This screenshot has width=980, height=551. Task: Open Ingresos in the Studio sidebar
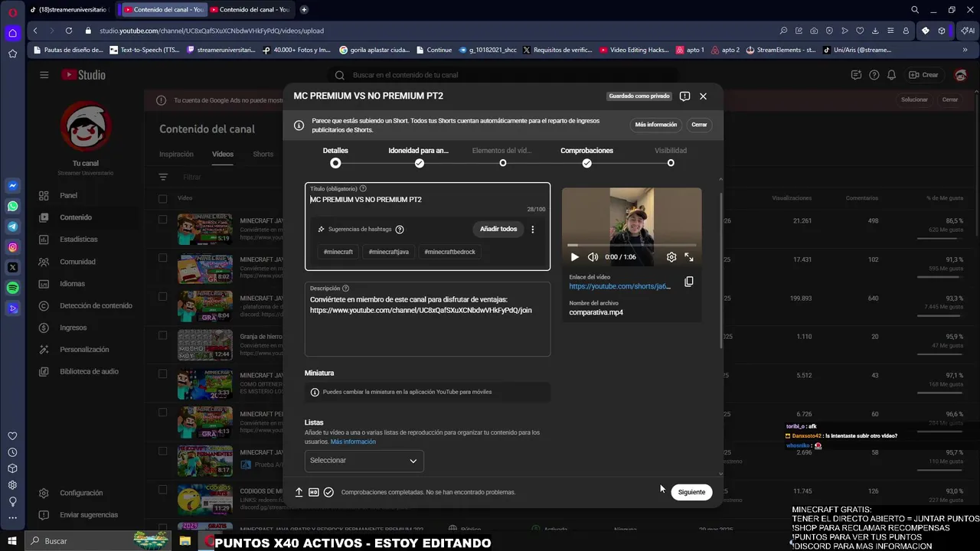[73, 328]
